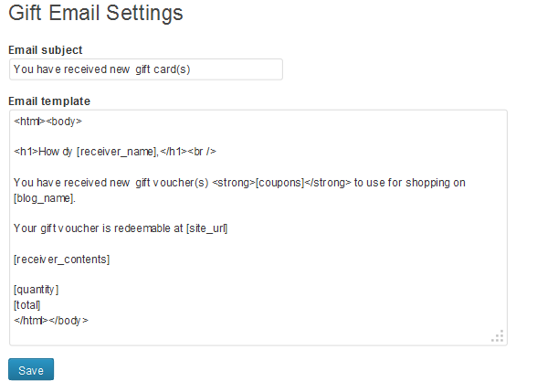Click the word Howdy in the template
The width and height of the screenshot is (537, 392).
coord(55,152)
